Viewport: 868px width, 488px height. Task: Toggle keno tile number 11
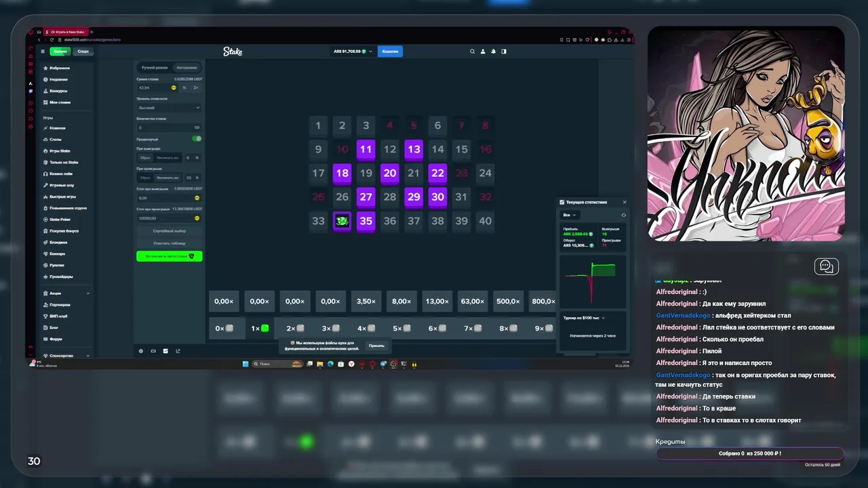(x=366, y=150)
